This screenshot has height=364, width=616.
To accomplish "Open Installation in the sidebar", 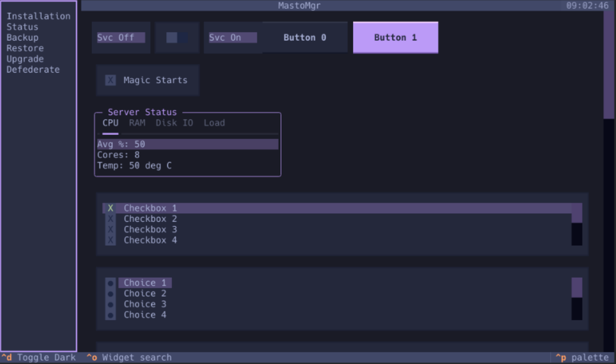I will pyautogui.click(x=38, y=16).
